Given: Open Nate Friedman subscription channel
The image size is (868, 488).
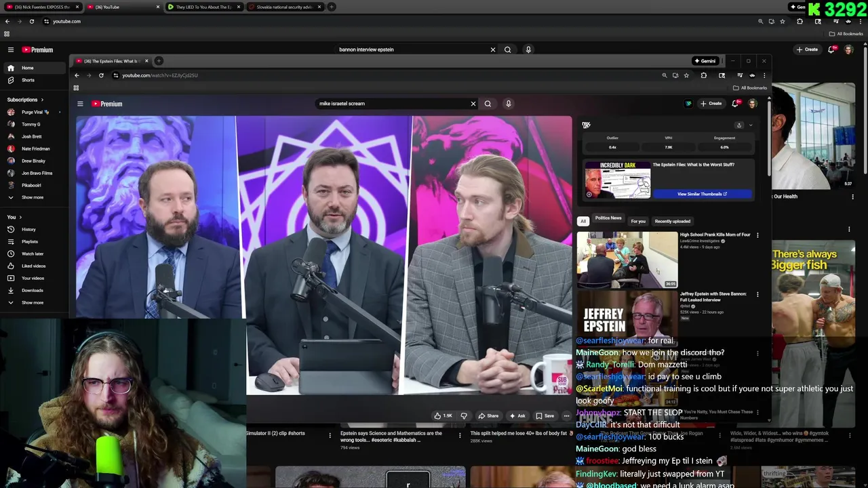Looking at the screenshot, I should (x=34, y=148).
